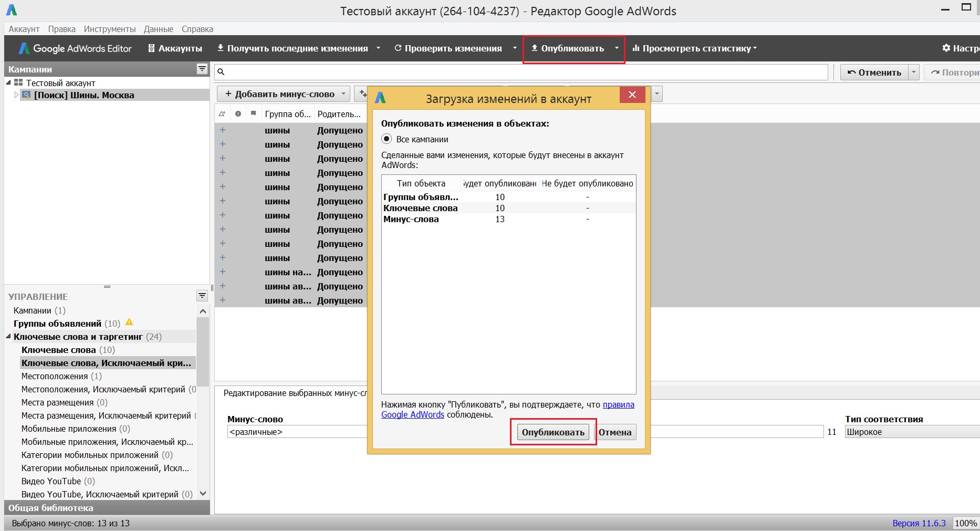This screenshot has height=531, width=980.
Task: Click the plus icon in first шины row
Action: (x=223, y=130)
